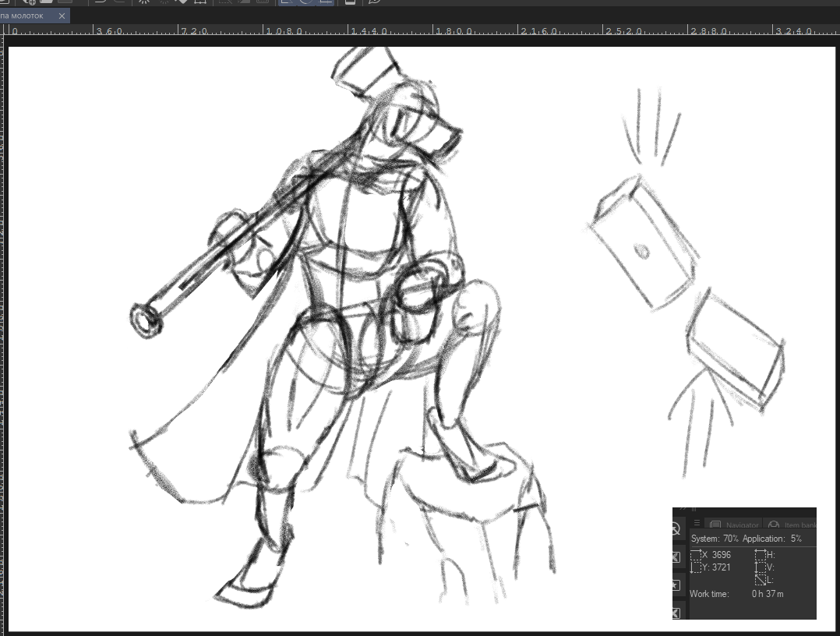Open Clip Studio support help icon
Screen dimensions: 840x636
tap(375, 2)
